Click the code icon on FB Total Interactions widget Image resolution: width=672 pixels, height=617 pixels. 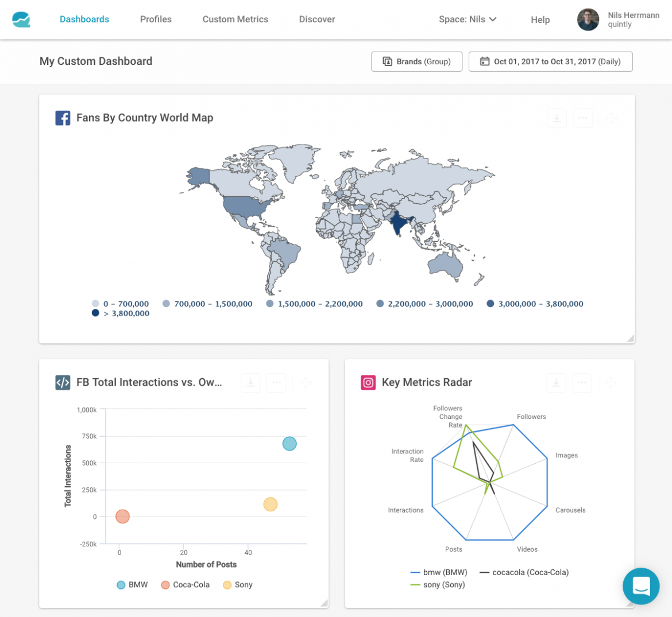pos(63,382)
